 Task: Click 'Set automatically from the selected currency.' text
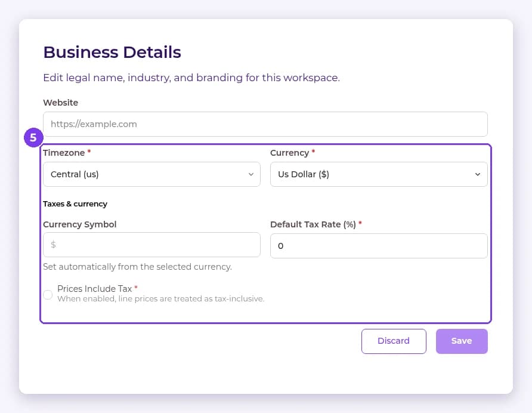137,267
